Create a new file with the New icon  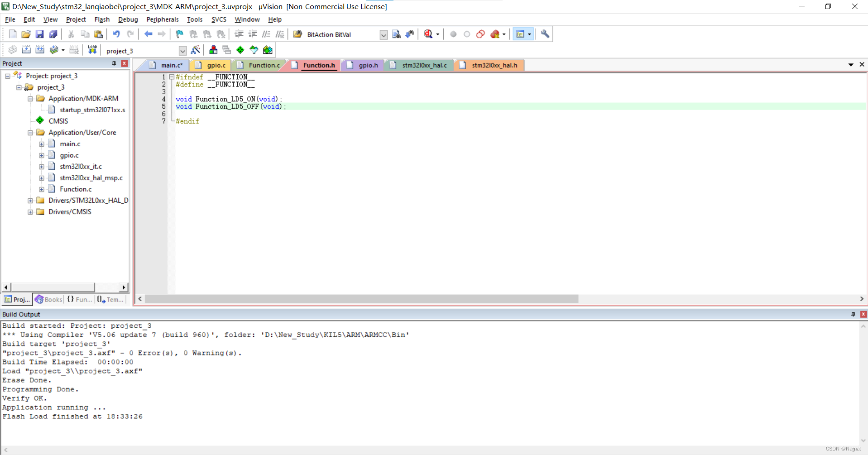click(x=13, y=34)
